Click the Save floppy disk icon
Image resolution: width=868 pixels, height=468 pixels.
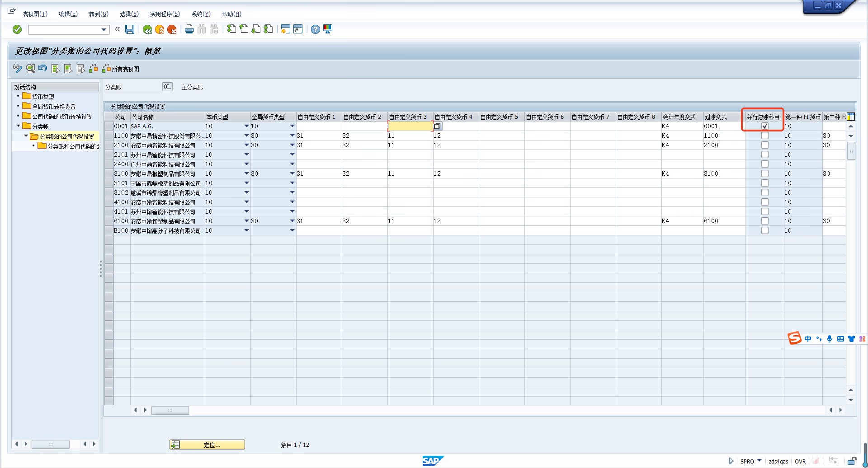coord(130,29)
